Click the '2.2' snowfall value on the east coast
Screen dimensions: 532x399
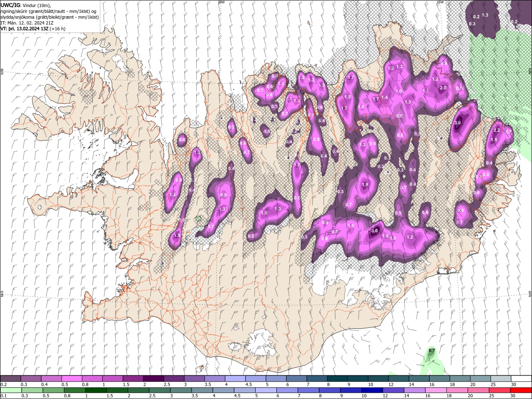pos(496,130)
